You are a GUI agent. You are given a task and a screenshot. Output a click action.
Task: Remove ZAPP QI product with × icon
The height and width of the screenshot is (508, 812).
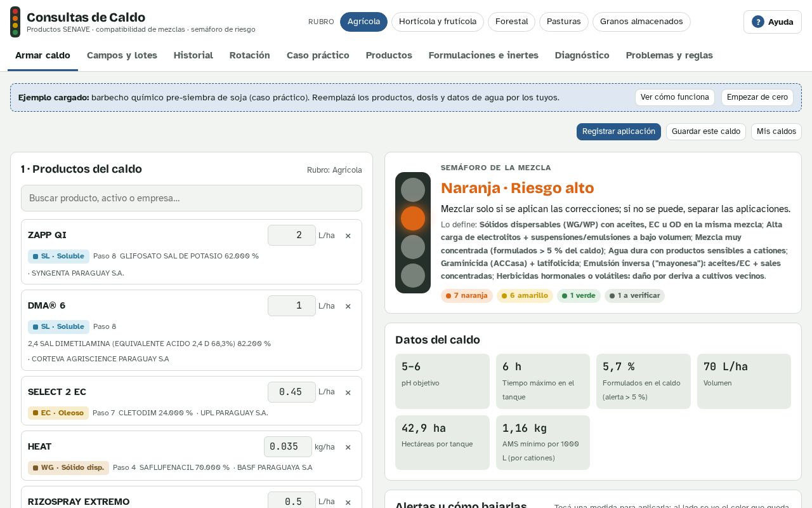click(348, 236)
